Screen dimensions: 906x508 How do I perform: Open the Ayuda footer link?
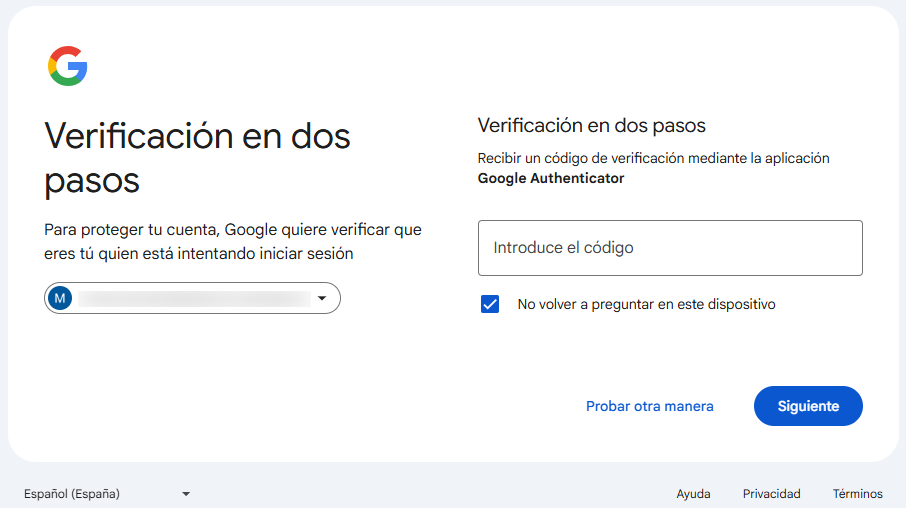coord(693,494)
